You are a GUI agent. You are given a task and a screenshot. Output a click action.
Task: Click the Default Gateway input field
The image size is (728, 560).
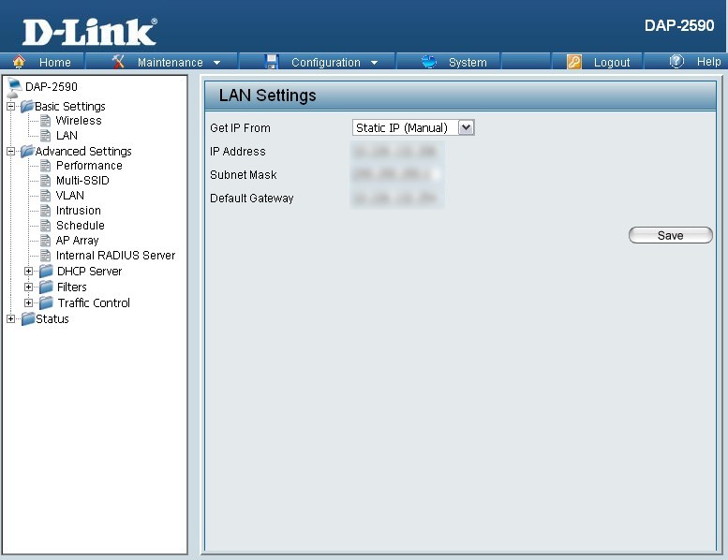pos(397,199)
